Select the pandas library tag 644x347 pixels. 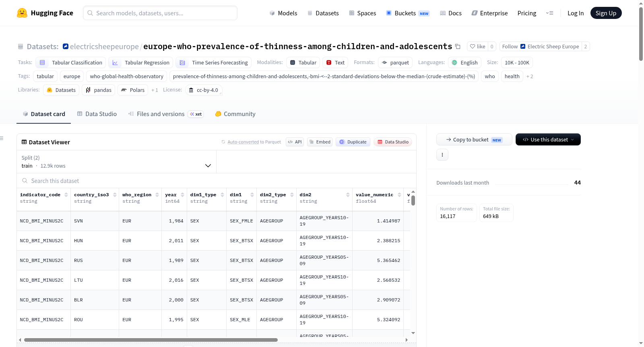tap(99, 90)
